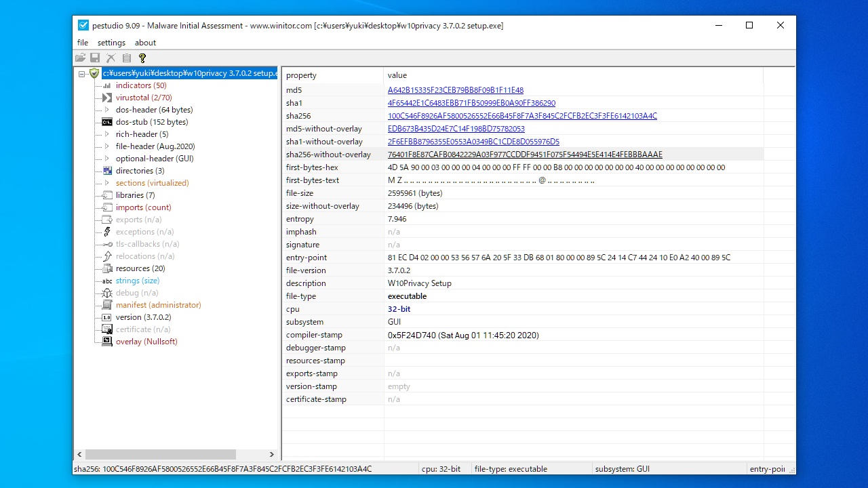Expand the optional-header (GUI) node
Viewport: 868px width, 488px height.
pyautogui.click(x=107, y=159)
